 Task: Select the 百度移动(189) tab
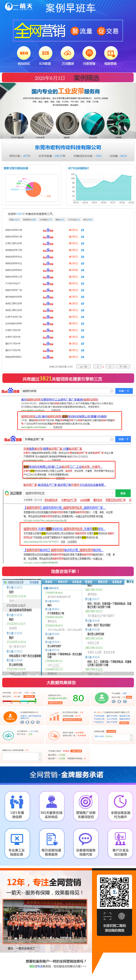[29, 219]
